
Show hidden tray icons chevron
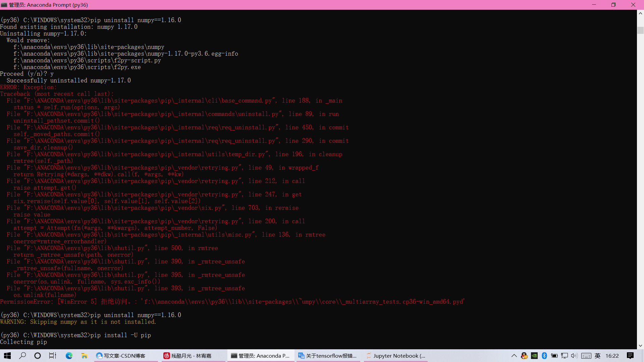tap(514, 356)
